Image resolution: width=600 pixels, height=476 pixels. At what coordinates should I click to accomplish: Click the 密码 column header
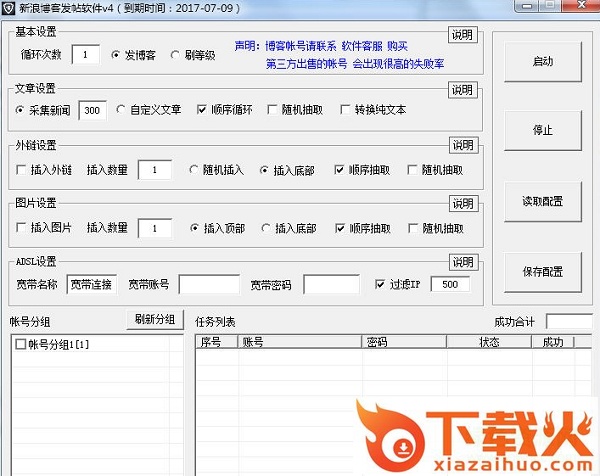tap(404, 342)
